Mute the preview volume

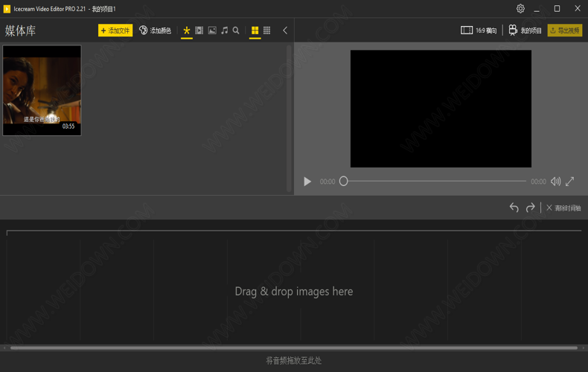[555, 182]
